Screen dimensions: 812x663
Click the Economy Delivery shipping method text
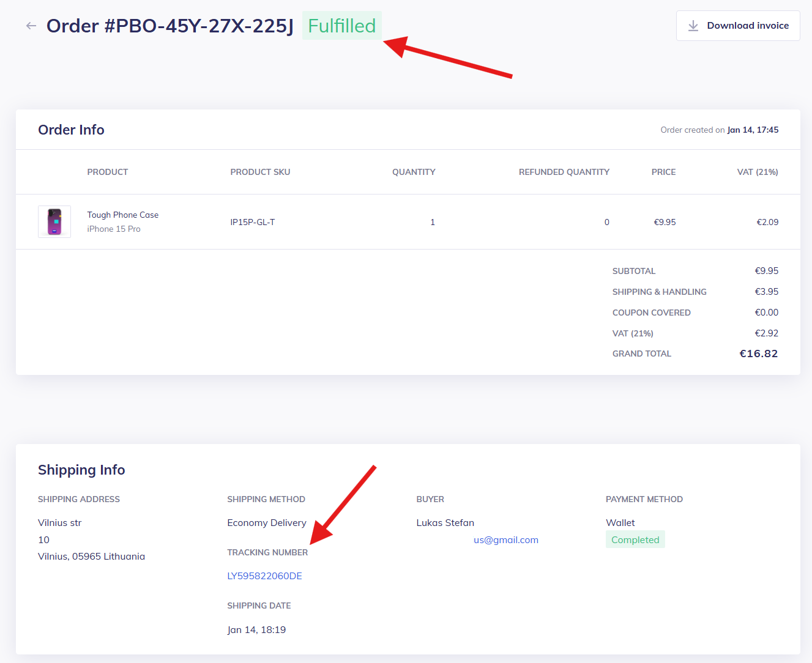tap(266, 523)
